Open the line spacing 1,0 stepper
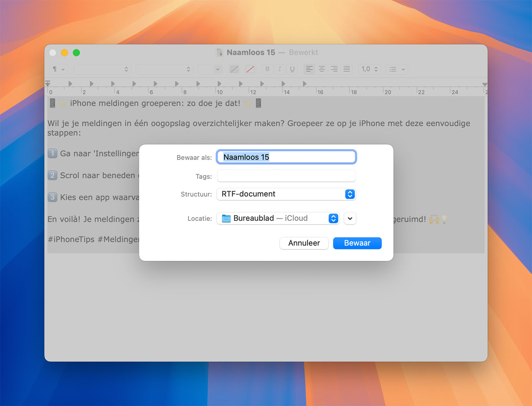 coord(369,69)
